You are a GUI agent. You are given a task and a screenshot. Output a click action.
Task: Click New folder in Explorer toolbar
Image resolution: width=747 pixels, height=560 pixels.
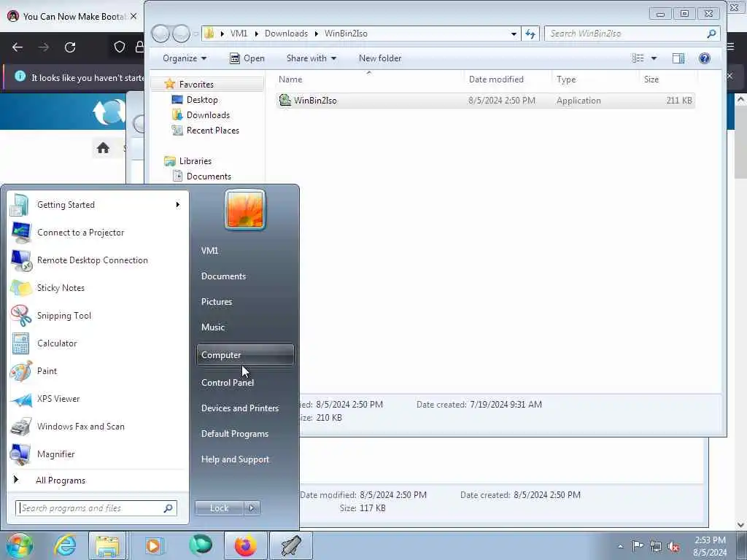(x=380, y=58)
